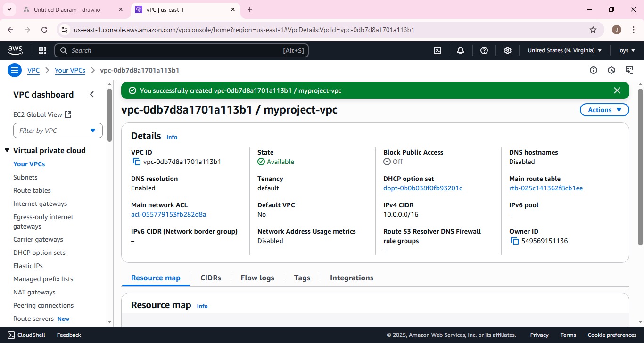Click the browser address bar URL
The image size is (644, 343).
(244, 30)
